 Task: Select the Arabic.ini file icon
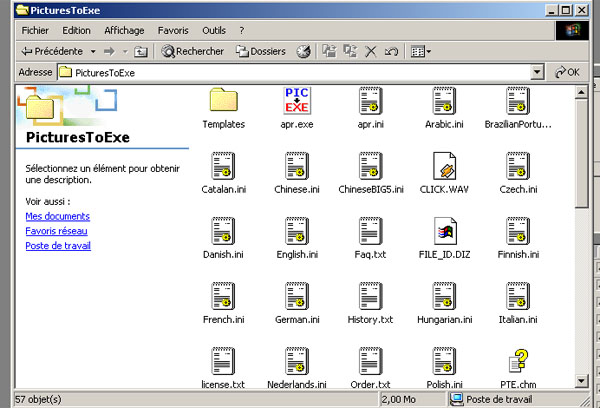point(444,101)
